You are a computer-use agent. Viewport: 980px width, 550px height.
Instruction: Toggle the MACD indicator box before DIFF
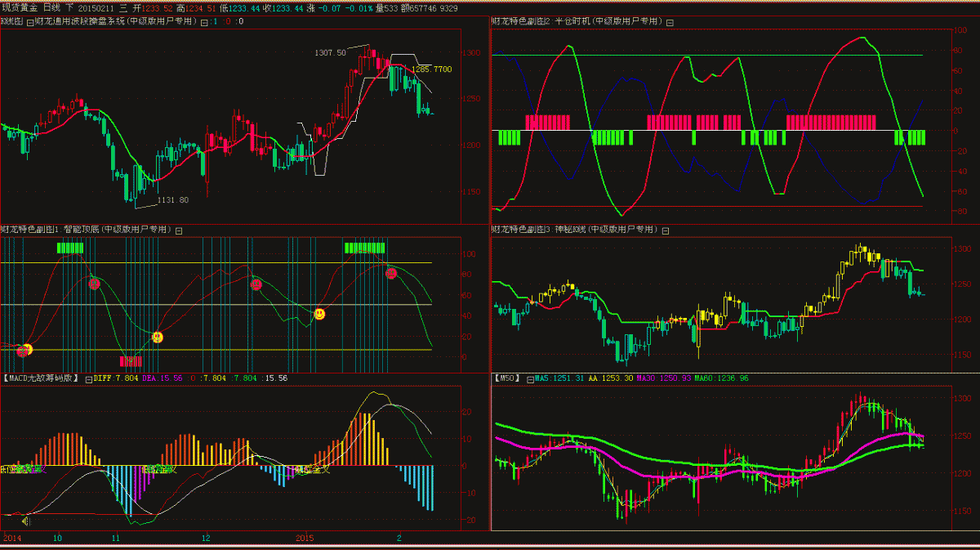tap(87, 378)
